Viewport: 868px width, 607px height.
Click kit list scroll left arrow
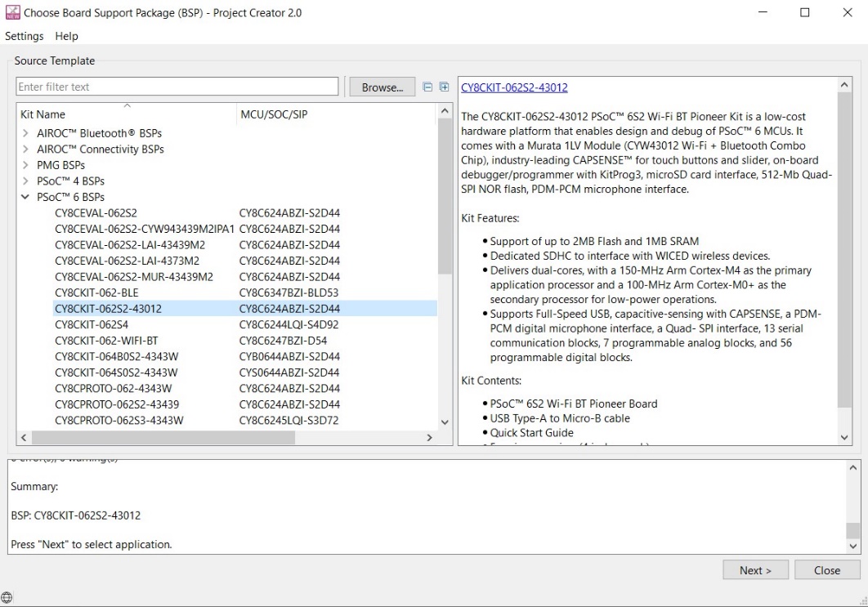coord(24,438)
